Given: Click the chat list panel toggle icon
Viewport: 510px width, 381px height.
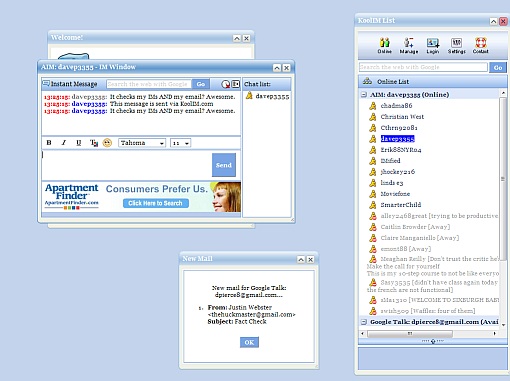Looking at the screenshot, I should [x=236, y=84].
